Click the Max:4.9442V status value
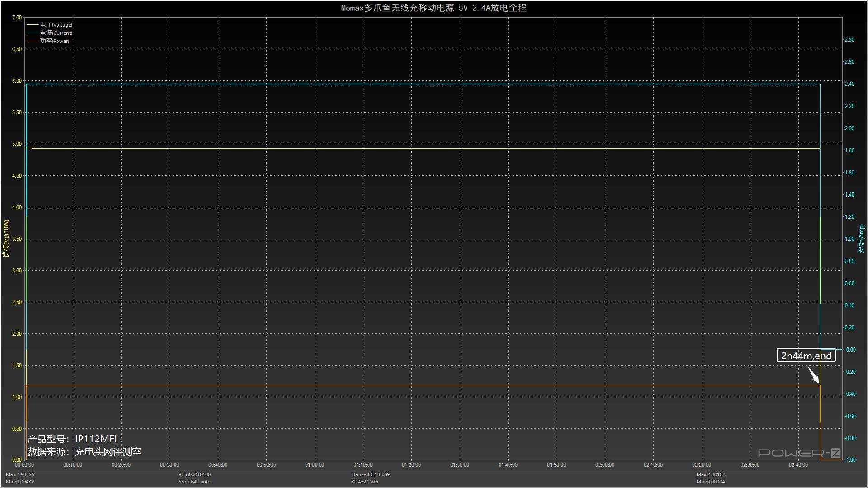868x488 pixels. click(x=20, y=474)
